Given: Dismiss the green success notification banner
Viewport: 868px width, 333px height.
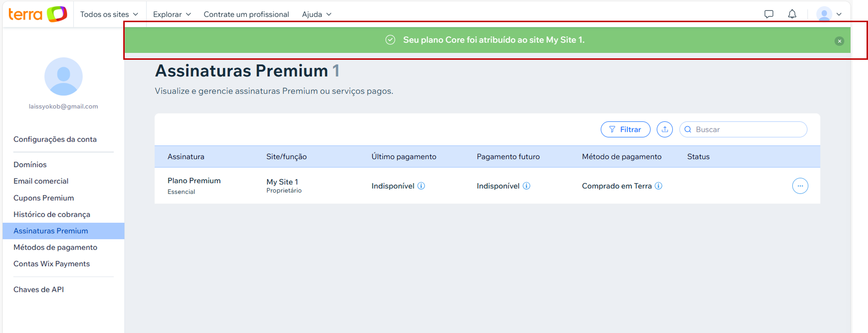Looking at the screenshot, I should click(x=839, y=41).
